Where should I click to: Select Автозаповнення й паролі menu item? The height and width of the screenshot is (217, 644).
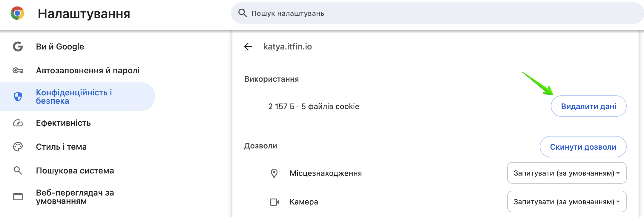[x=78, y=70]
